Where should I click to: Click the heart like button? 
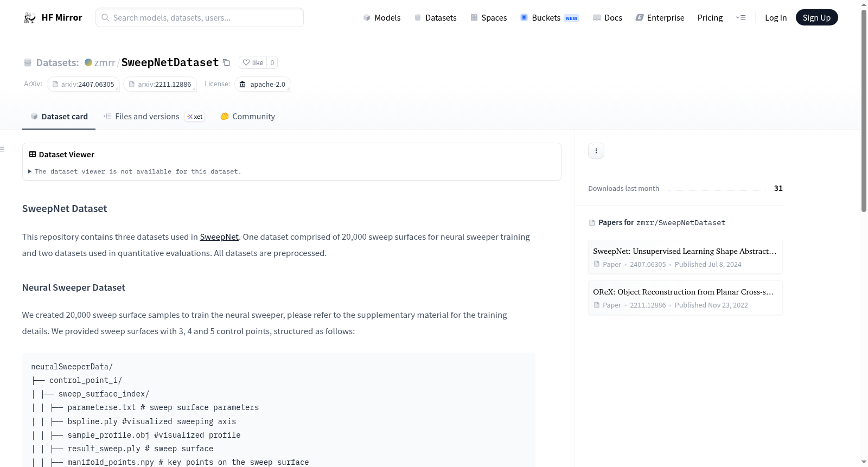click(x=253, y=63)
